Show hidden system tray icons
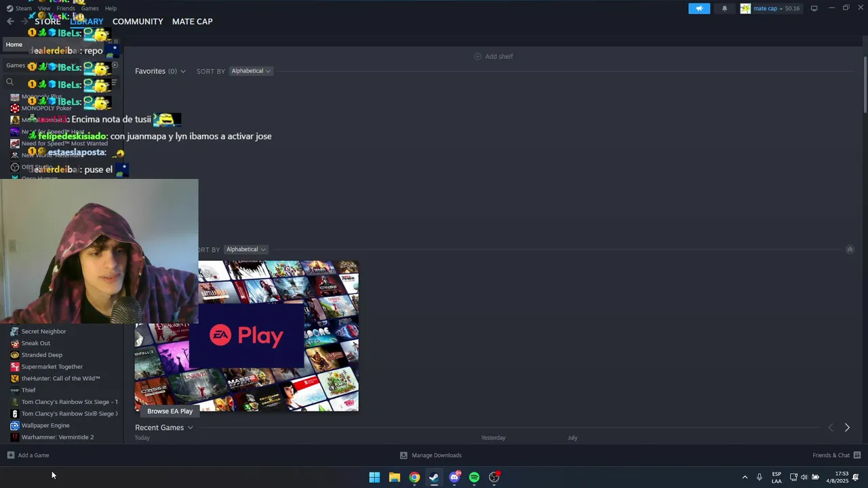Image resolution: width=868 pixels, height=488 pixels. click(x=745, y=477)
